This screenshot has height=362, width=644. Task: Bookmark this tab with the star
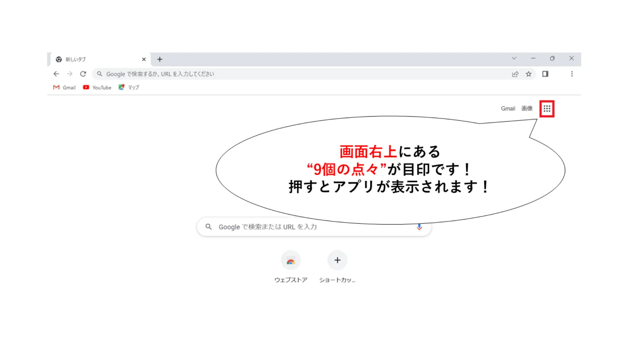(x=529, y=74)
